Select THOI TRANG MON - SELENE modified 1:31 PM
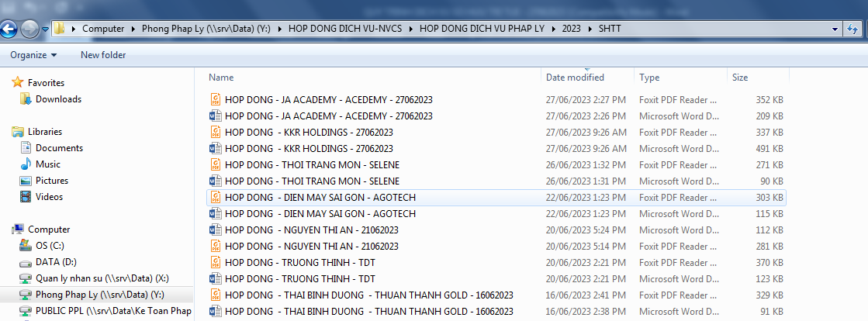This screenshot has height=321, width=868. tap(312, 181)
